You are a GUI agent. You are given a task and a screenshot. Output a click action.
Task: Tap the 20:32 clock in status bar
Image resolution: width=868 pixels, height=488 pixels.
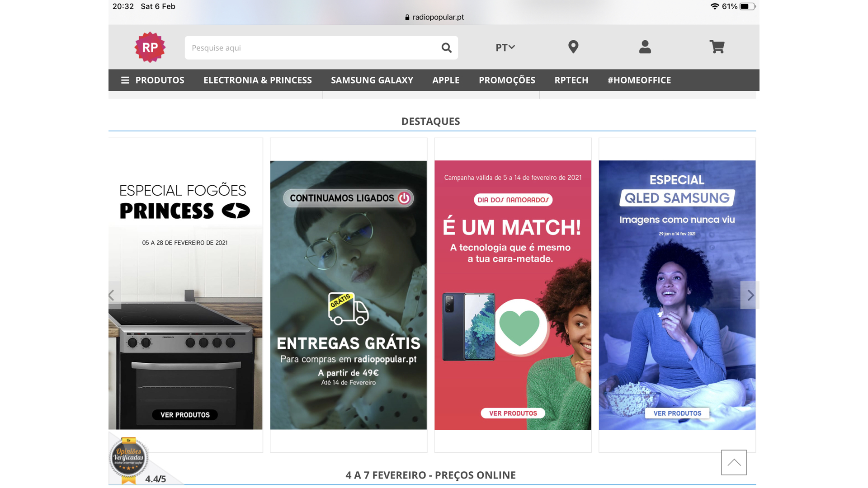(123, 6)
